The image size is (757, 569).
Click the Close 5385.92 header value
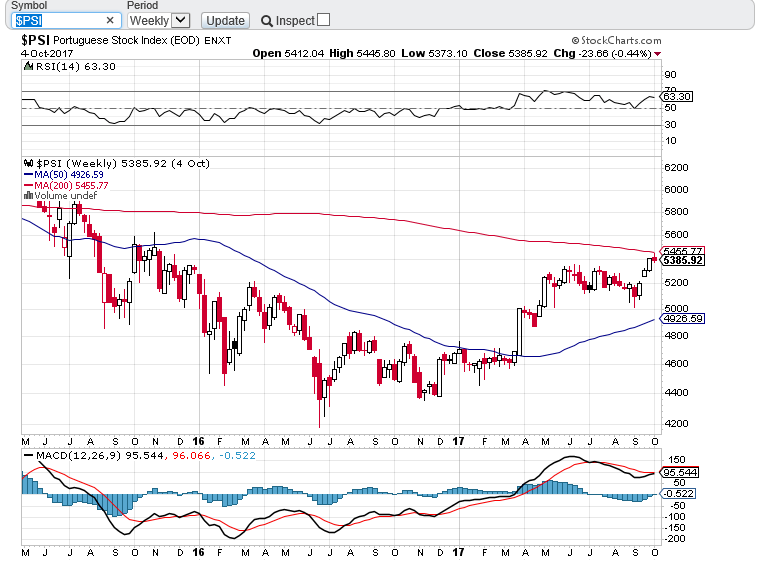click(x=510, y=53)
